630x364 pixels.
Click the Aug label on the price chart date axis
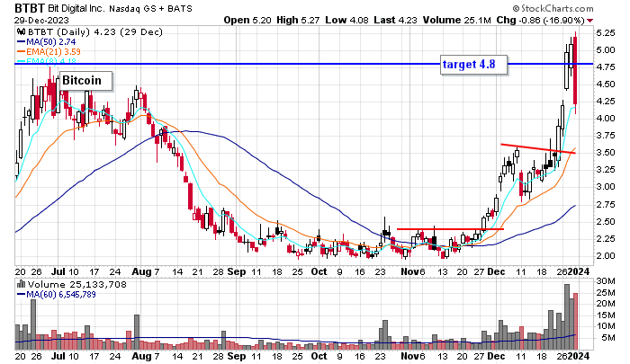click(141, 271)
